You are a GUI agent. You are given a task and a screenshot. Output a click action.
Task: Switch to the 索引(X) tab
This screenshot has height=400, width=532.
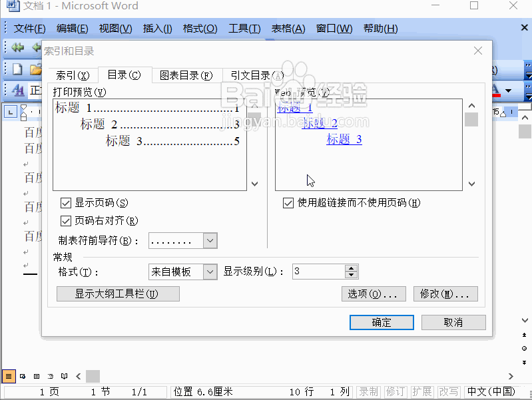tap(73, 75)
